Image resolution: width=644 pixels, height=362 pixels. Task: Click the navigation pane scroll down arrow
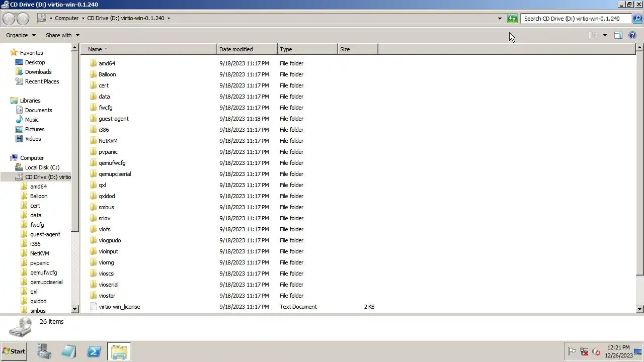coord(75,309)
